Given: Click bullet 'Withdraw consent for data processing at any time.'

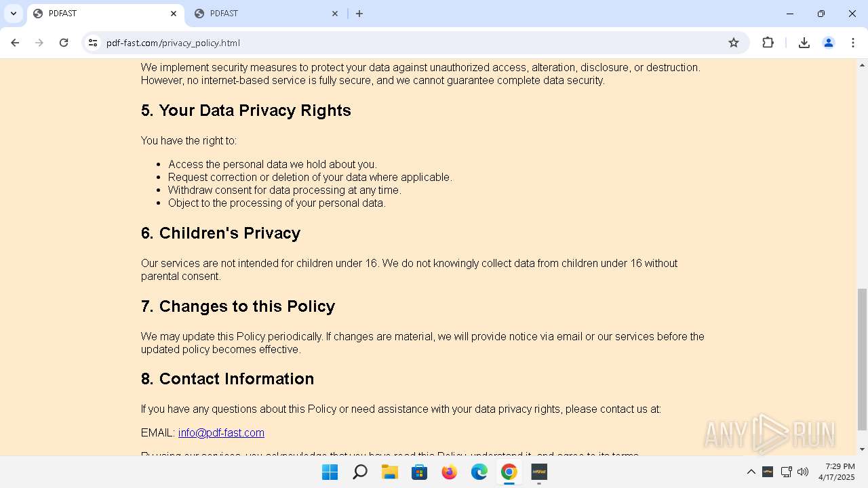Looking at the screenshot, I should click(285, 190).
